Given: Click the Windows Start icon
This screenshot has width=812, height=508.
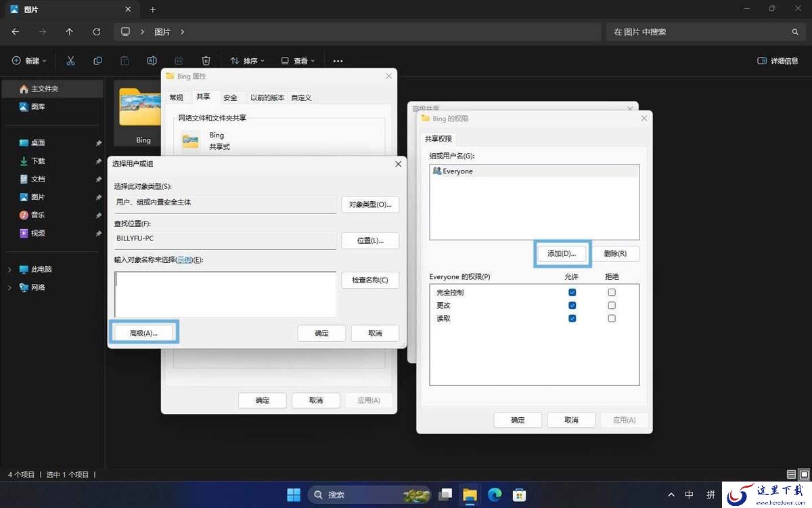Looking at the screenshot, I should tap(294, 494).
